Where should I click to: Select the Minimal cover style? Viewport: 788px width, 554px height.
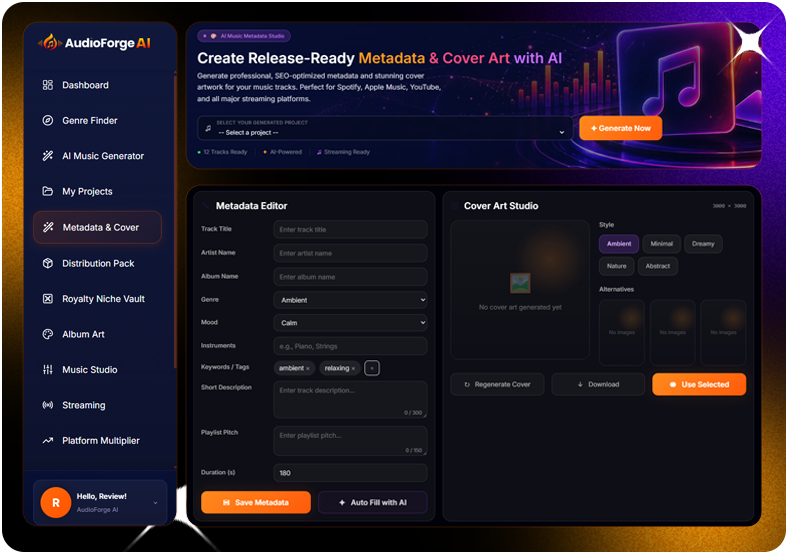tap(661, 244)
